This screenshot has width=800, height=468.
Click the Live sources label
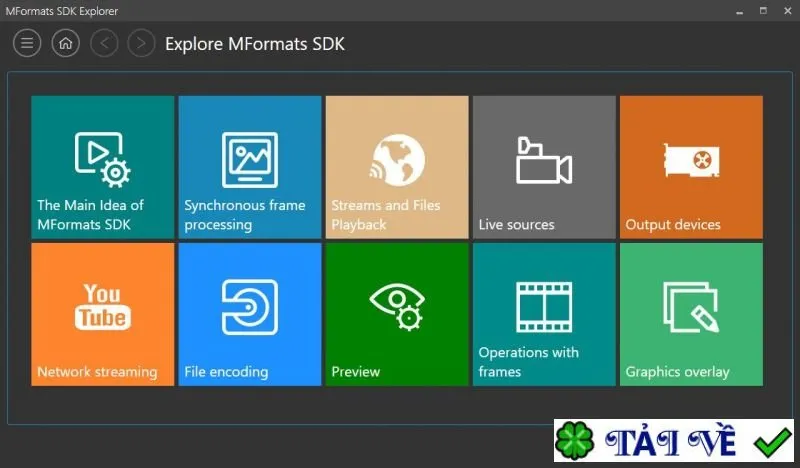[x=516, y=225]
